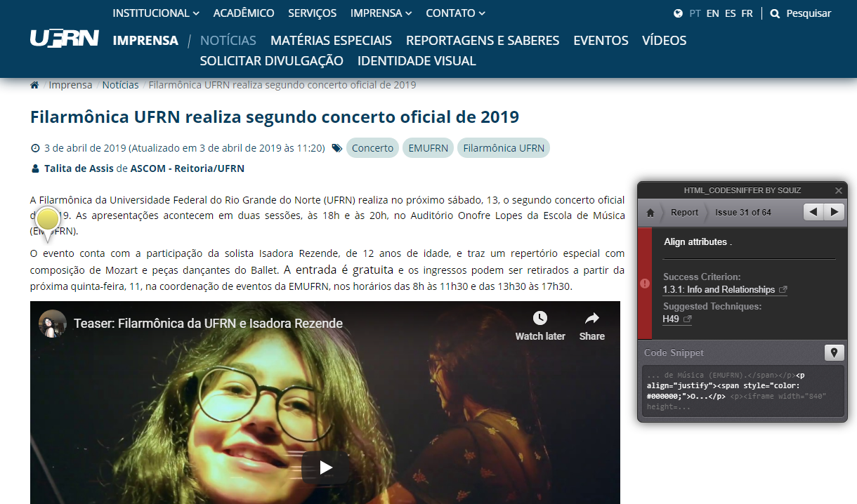Click the HTML_CodeSniffer home icon
The height and width of the screenshot is (504, 857).
click(650, 213)
